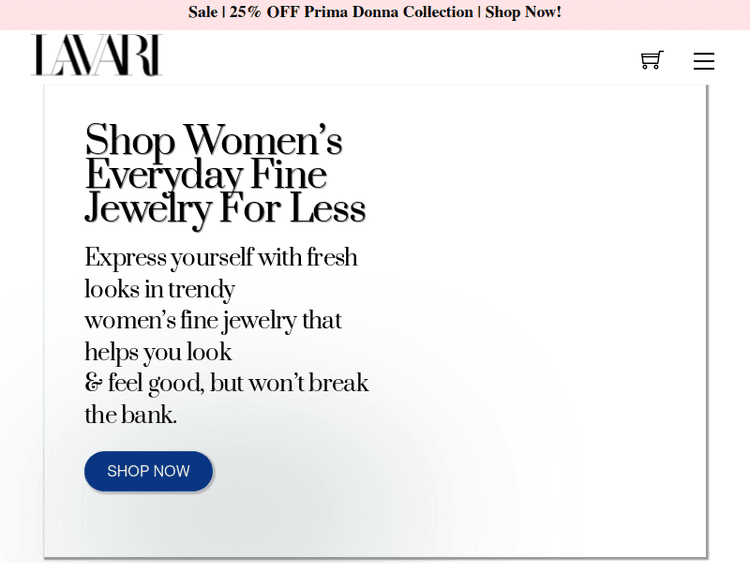Viewport: 750px width, 563px height.
Task: Click the "& feel good, but won't break" line
Action: point(226,384)
